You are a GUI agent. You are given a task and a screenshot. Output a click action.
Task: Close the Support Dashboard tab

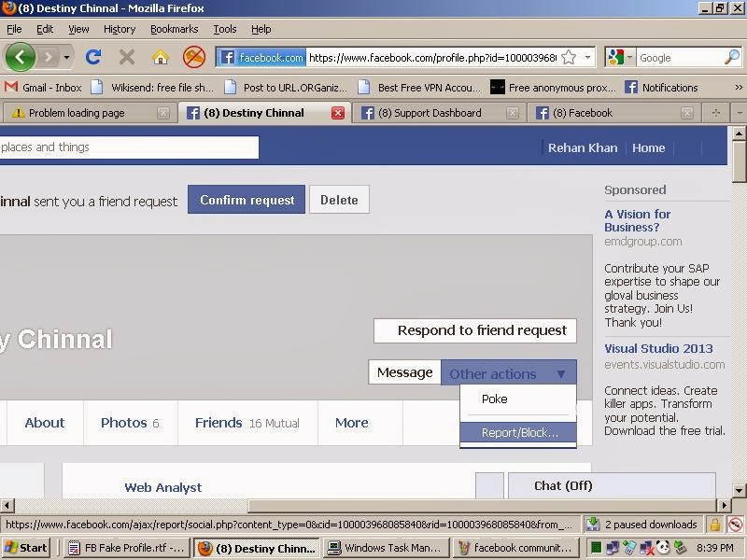click(x=513, y=113)
